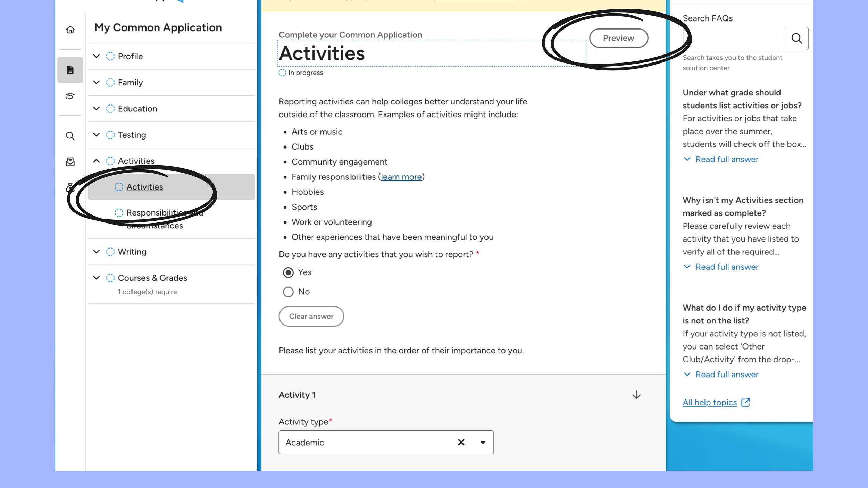Click the sidebar magnifier search icon

click(x=70, y=136)
